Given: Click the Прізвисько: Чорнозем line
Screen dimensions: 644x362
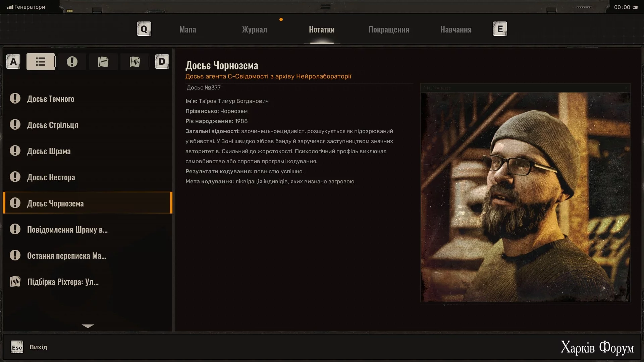Looking at the screenshot, I should coord(216,111).
